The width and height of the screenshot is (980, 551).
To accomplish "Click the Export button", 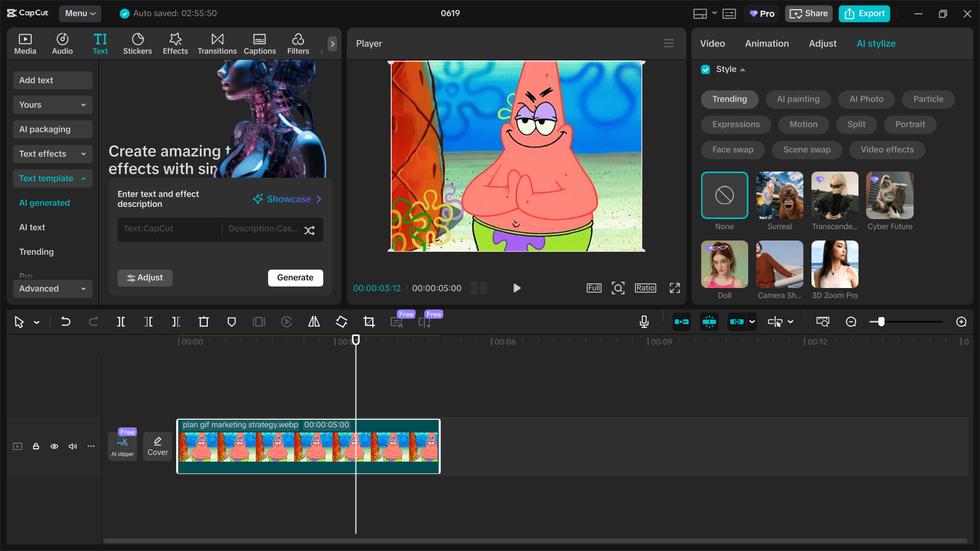I will pos(864,13).
